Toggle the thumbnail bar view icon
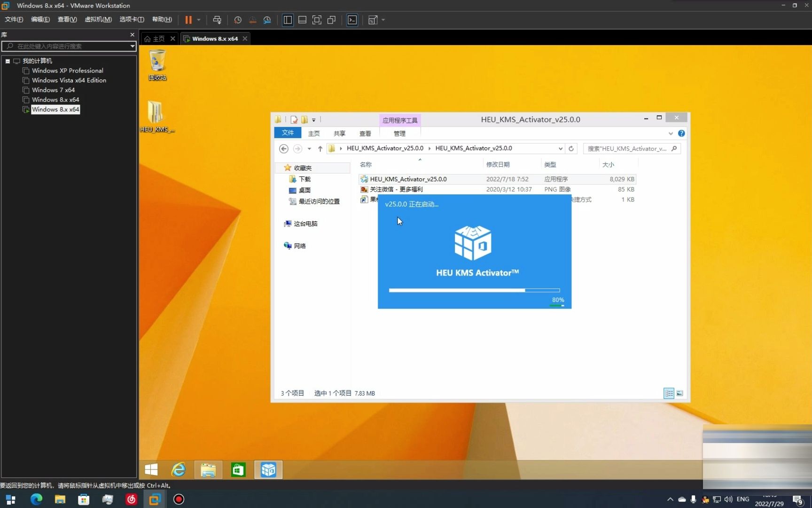 [302, 20]
